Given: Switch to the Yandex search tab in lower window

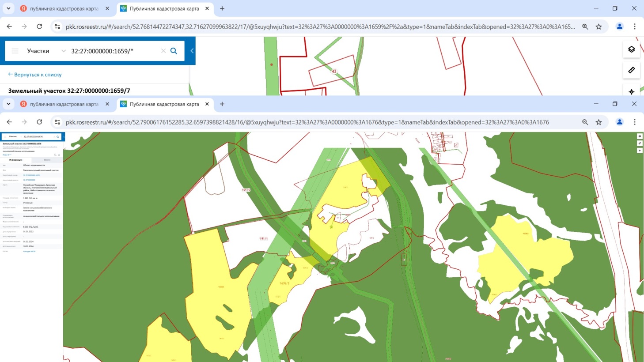Looking at the screenshot, I should [64, 104].
